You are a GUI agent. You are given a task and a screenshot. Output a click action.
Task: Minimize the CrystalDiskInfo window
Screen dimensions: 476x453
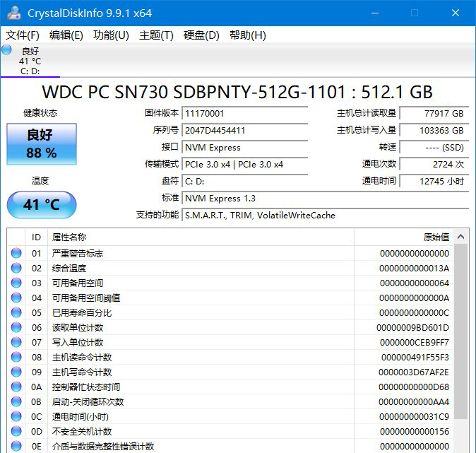pyautogui.click(x=375, y=13)
